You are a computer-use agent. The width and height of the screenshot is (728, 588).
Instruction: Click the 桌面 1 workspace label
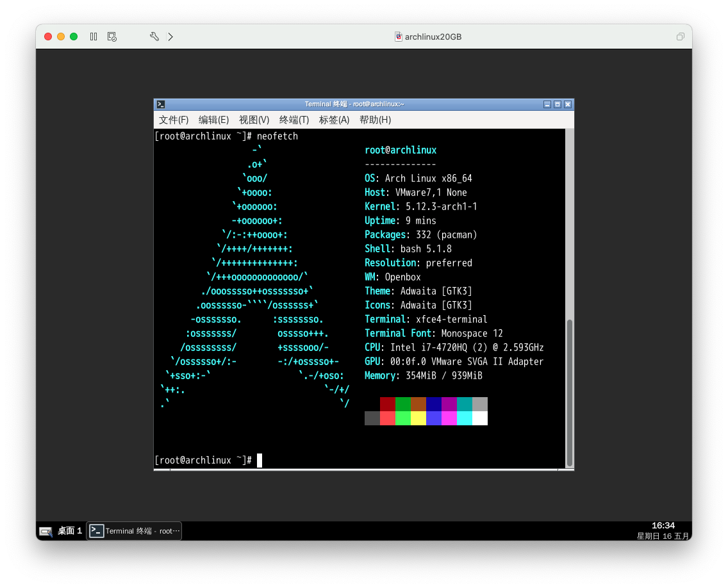pyautogui.click(x=70, y=531)
